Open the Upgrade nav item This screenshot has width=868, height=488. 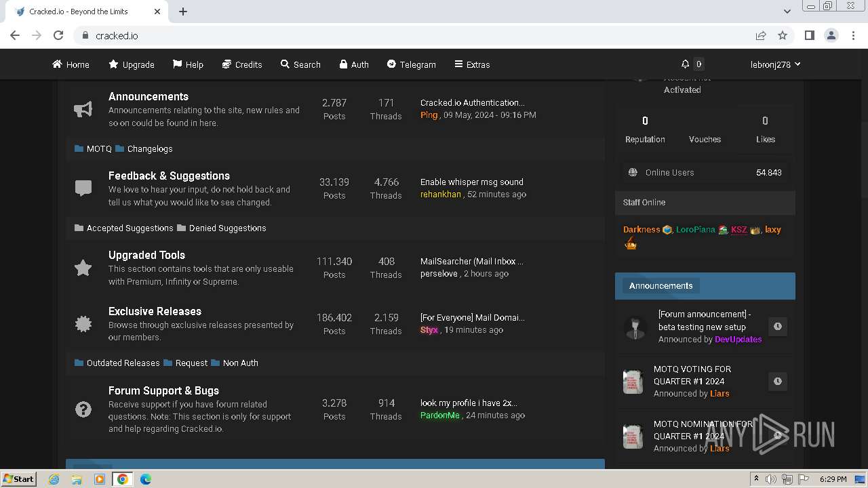click(x=132, y=64)
